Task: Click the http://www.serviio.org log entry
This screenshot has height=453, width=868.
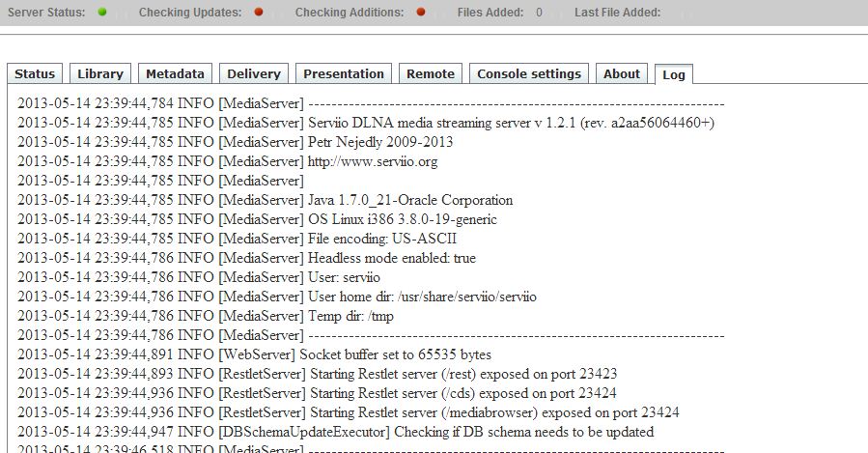Action: 373,161
